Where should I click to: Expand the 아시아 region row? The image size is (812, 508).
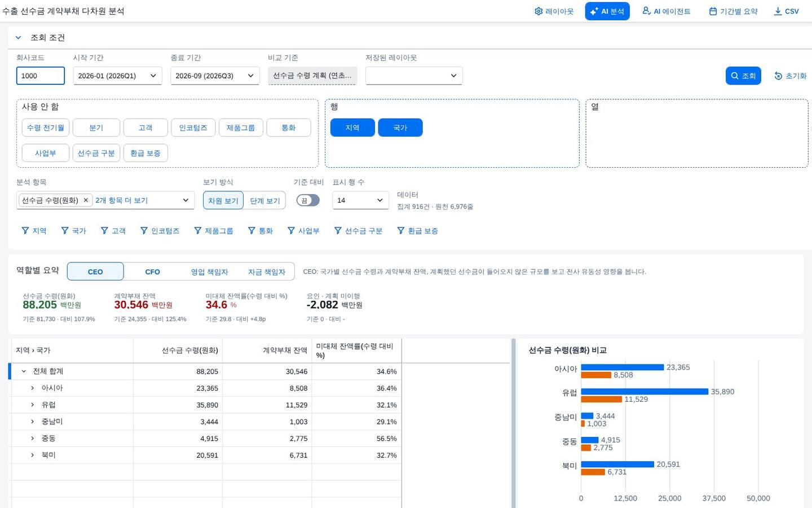coord(32,388)
